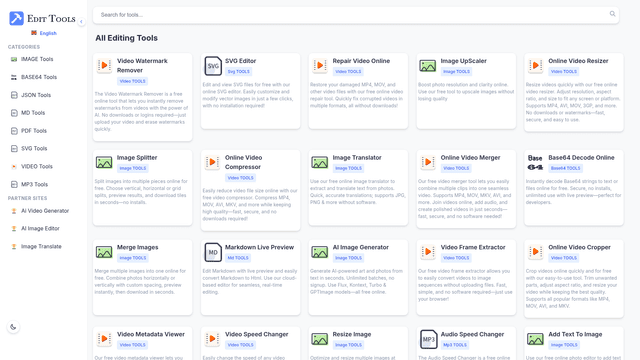
Task: Click the Edit Tools hammer logo
Action: click(x=16, y=18)
